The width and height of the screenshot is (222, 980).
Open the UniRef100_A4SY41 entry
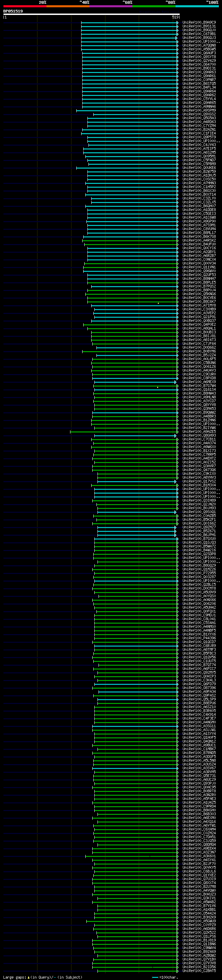click(x=199, y=860)
